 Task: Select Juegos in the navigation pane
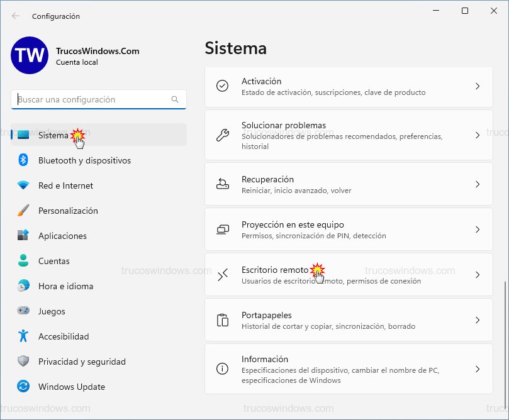(51, 311)
